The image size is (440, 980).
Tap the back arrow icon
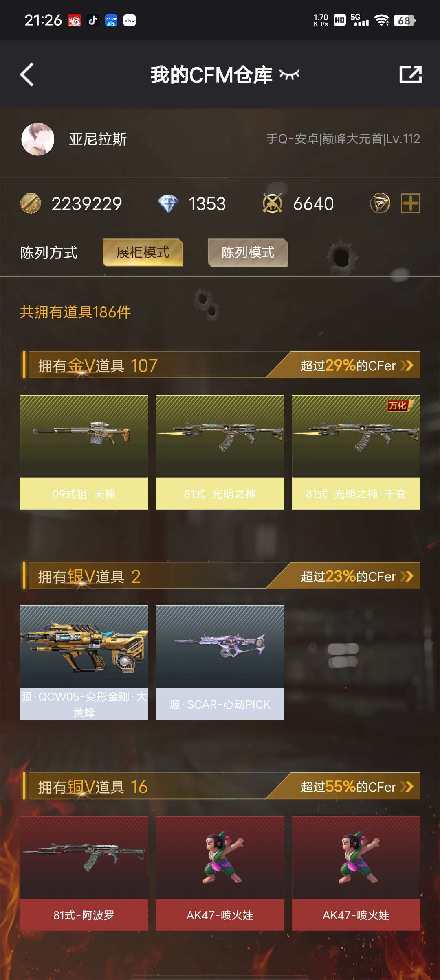click(27, 74)
